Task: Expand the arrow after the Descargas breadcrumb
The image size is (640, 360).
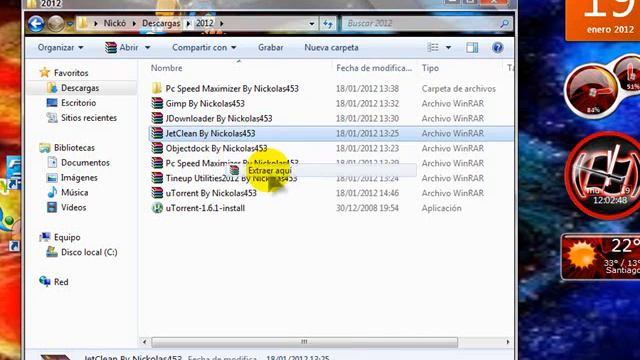Action: tap(188, 24)
